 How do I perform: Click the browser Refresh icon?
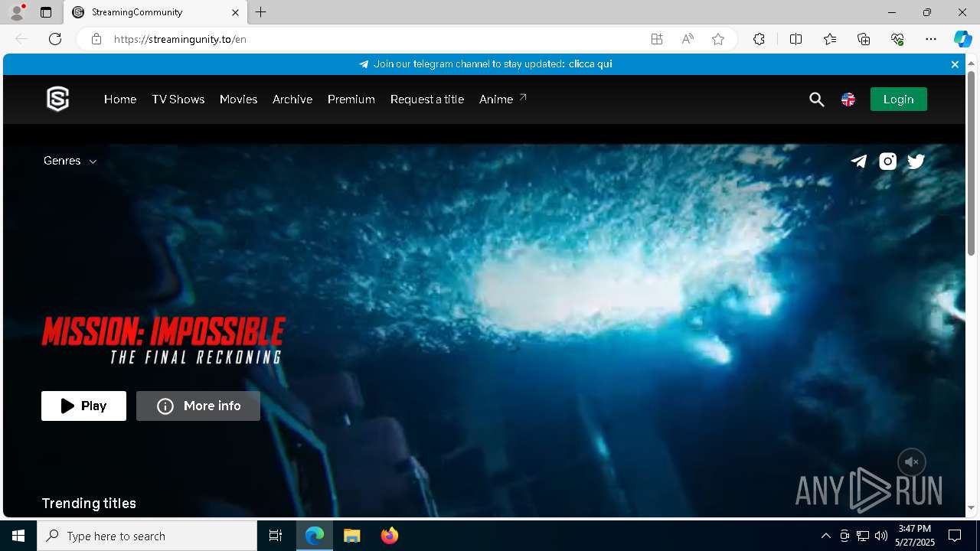pos(55,39)
